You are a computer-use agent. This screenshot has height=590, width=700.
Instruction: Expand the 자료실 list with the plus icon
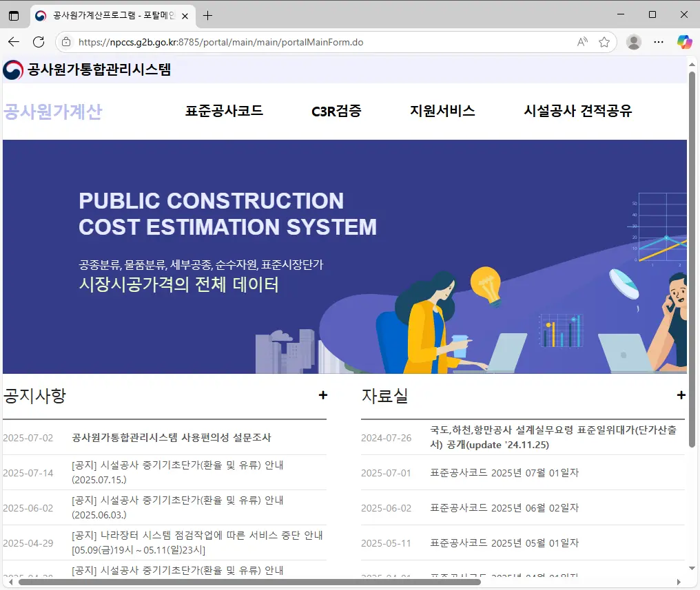click(x=681, y=395)
